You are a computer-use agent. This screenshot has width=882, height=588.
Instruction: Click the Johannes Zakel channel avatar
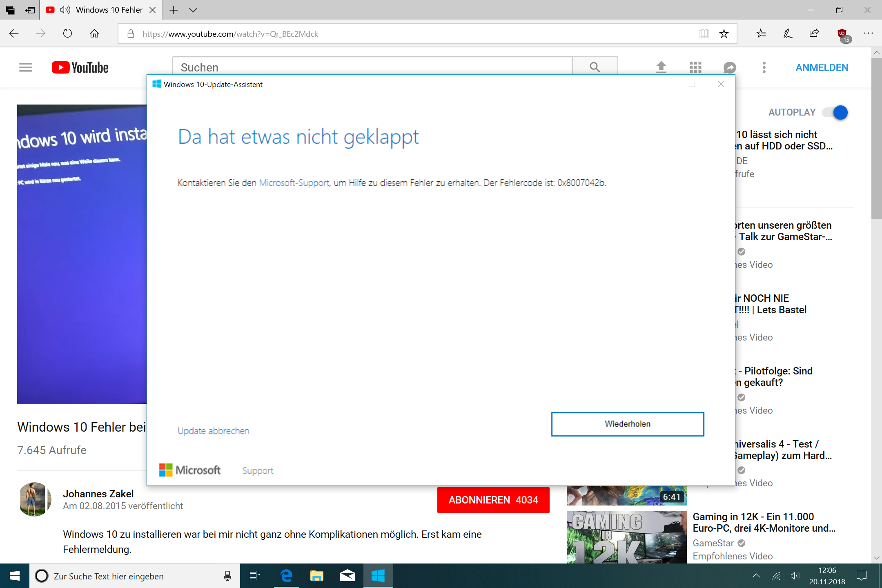(35, 499)
